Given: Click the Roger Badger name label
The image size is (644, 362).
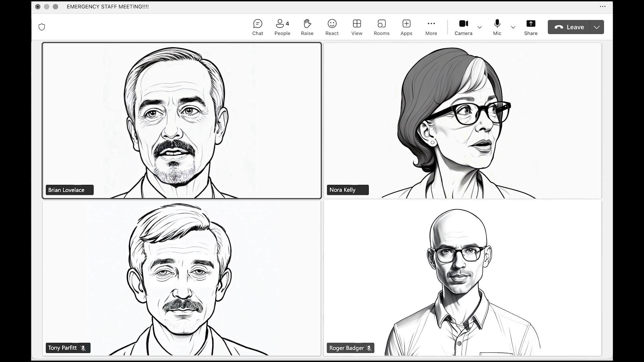Looking at the screenshot, I should [346, 348].
